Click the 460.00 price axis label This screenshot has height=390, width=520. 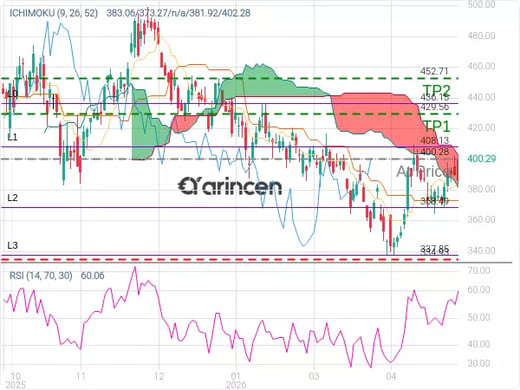coord(481,66)
